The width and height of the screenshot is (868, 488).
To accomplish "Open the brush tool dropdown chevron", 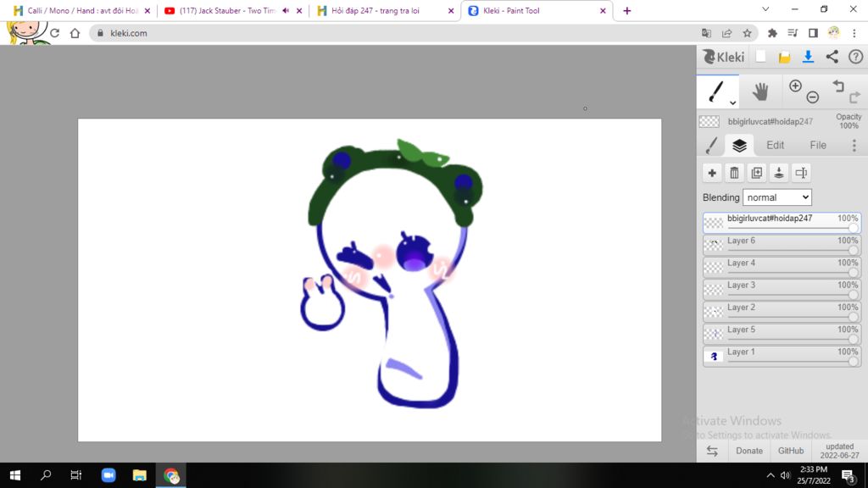I will 733,103.
